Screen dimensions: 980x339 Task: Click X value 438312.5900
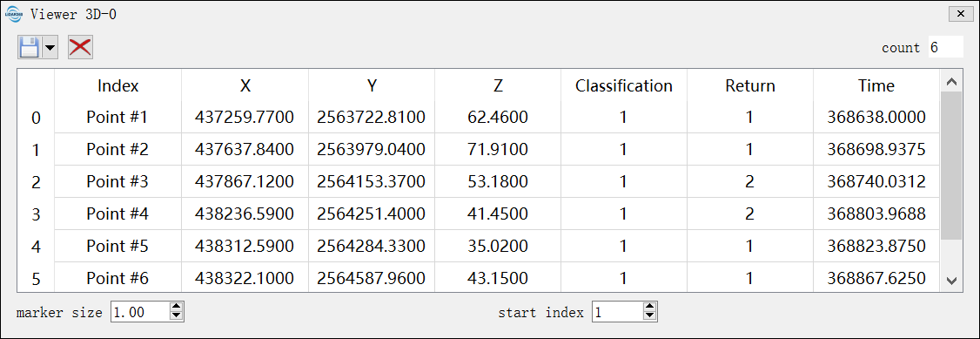tap(245, 247)
